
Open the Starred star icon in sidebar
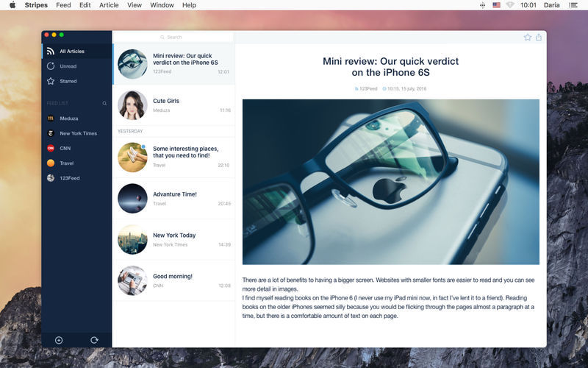pos(51,81)
